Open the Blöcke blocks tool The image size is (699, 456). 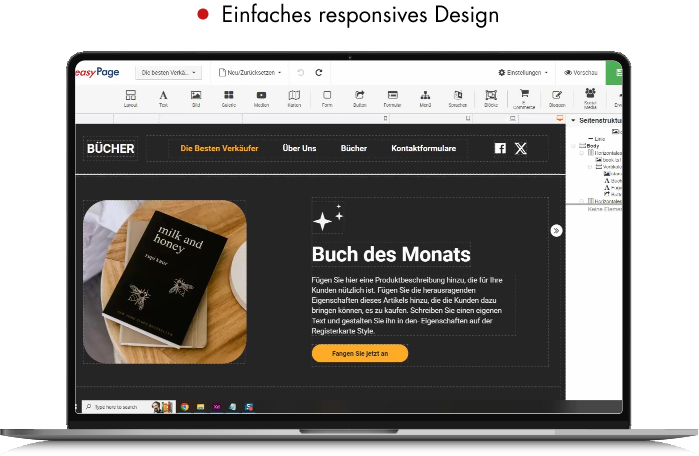[491, 99]
